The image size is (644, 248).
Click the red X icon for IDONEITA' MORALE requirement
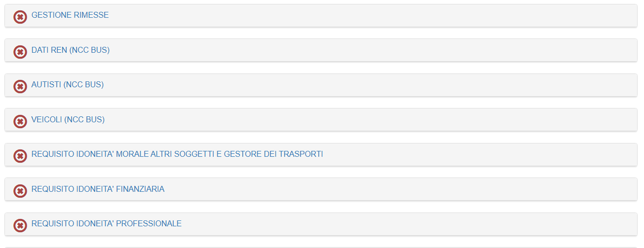(20, 156)
